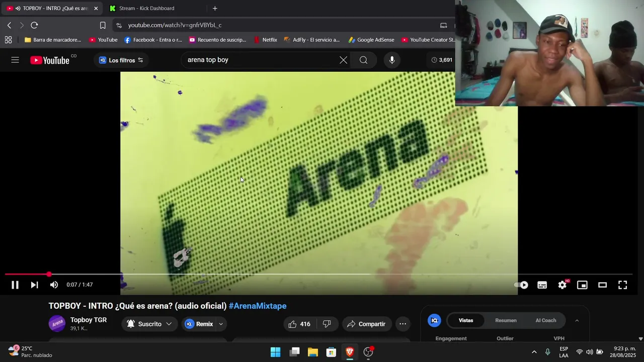The height and width of the screenshot is (362, 644).
Task: Open Barra de marcadores folder
Action: (x=52, y=40)
